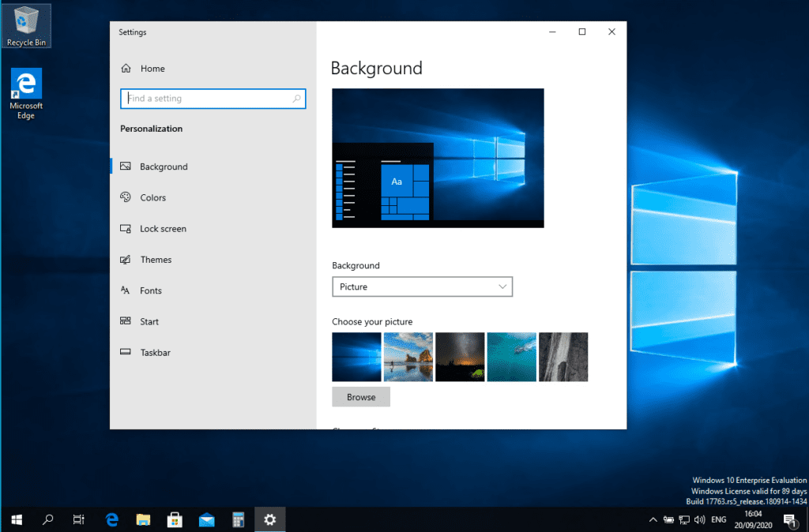Open taskbar search
809x532 pixels.
[47, 519]
